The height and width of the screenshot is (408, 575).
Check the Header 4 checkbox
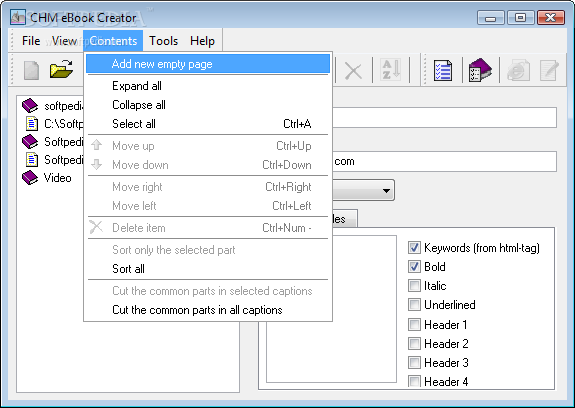coord(414,381)
